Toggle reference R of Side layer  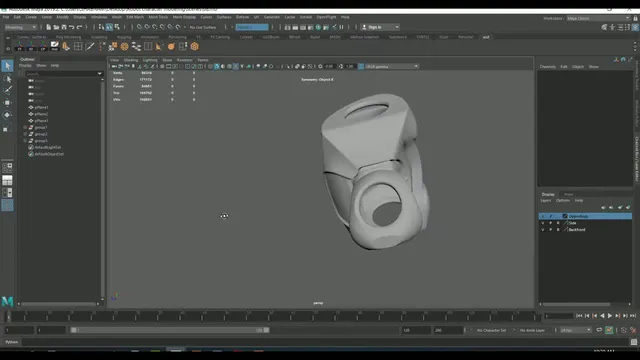point(558,223)
